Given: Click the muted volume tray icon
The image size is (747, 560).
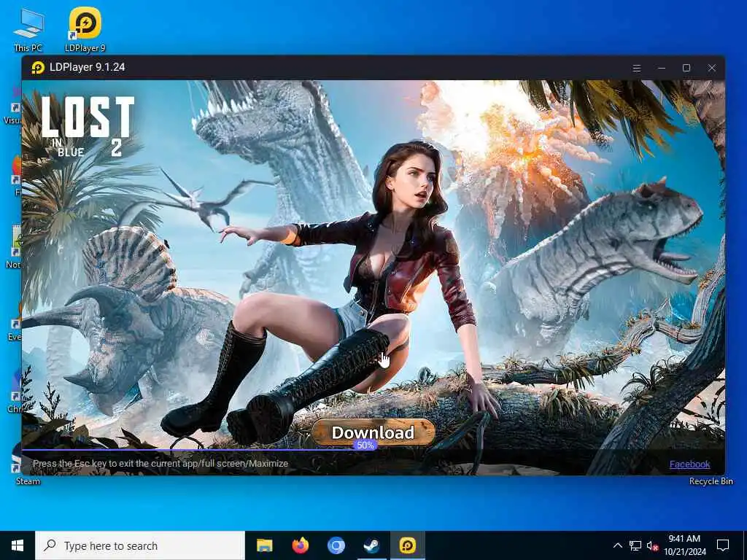Looking at the screenshot, I should [652, 545].
